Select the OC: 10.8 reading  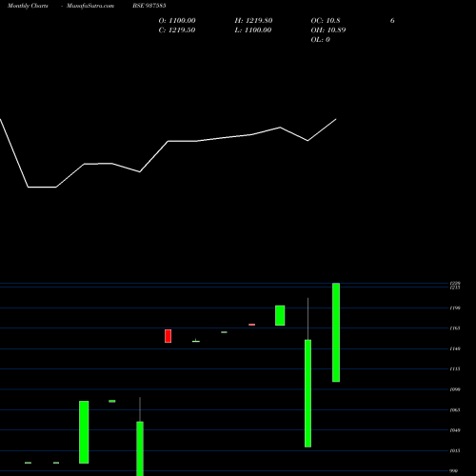coord(326,21)
